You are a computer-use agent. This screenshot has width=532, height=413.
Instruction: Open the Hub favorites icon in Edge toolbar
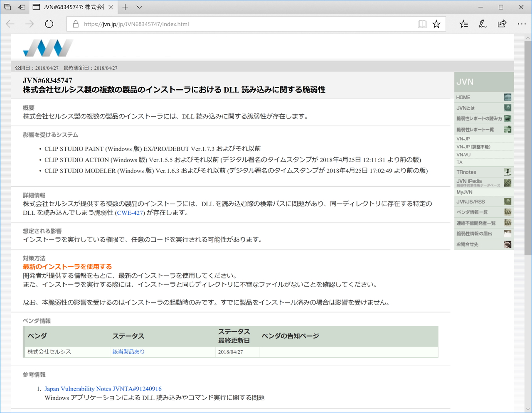pyautogui.click(x=463, y=24)
